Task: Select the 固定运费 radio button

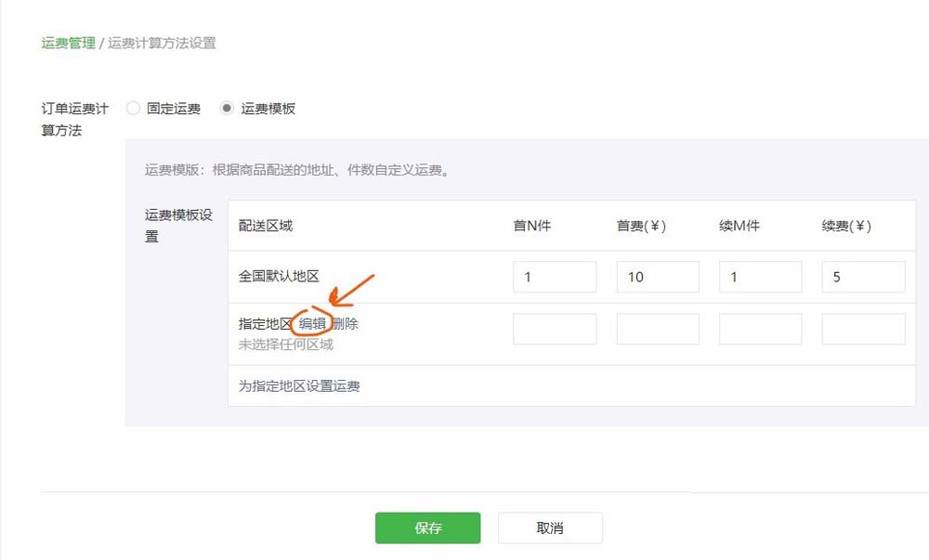Action: 132,108
